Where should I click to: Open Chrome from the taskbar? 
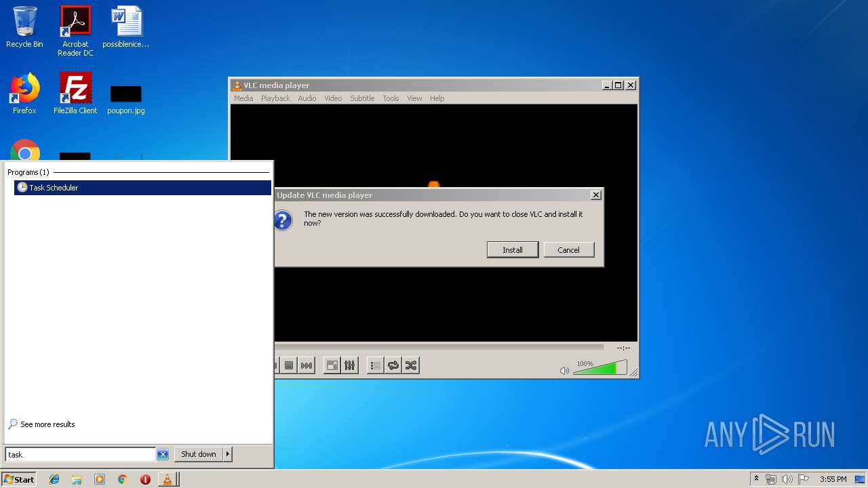tap(122, 479)
